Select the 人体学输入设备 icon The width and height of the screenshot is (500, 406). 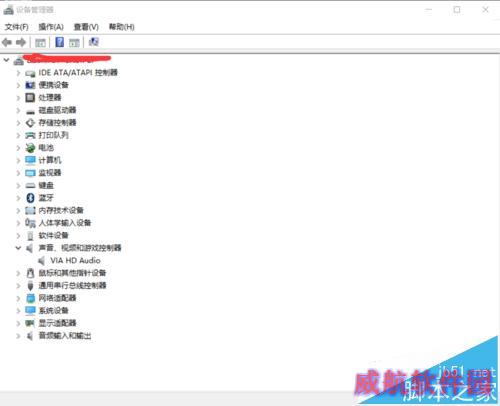pyautogui.click(x=30, y=223)
